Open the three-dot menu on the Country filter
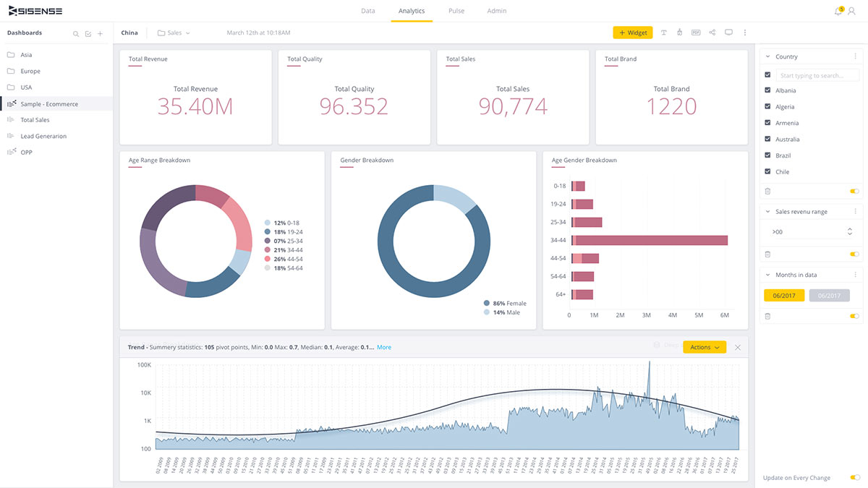Screen dimensions: 868x488 pos(854,56)
